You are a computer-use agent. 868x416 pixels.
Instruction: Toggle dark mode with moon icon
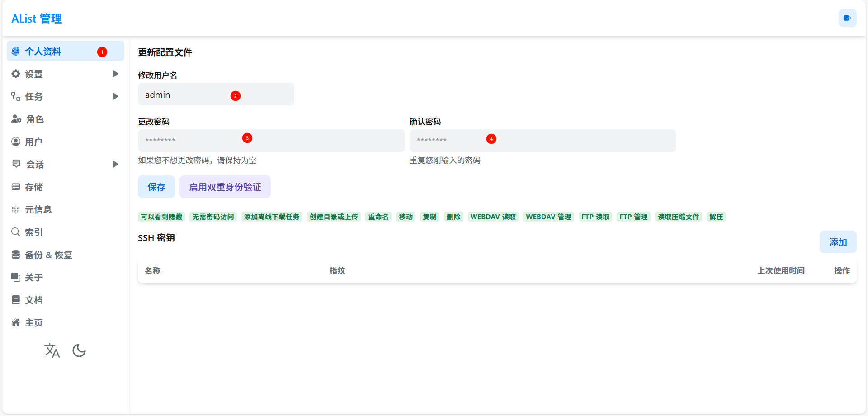[x=79, y=350]
